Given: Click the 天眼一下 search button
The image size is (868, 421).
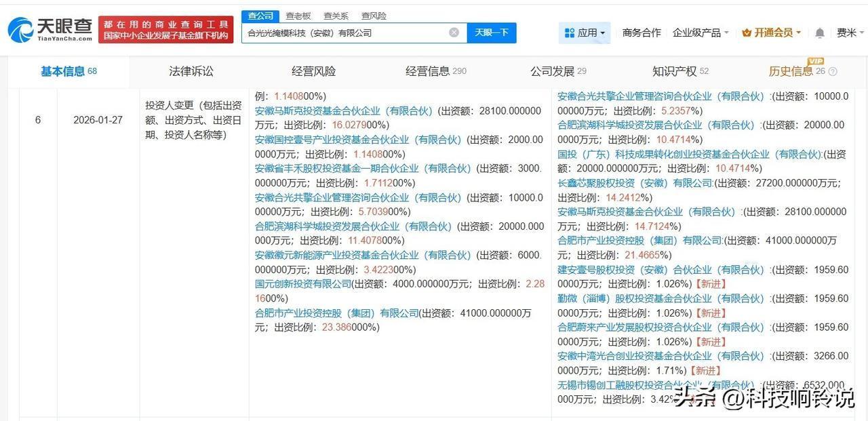Looking at the screenshot, I should point(492,33).
